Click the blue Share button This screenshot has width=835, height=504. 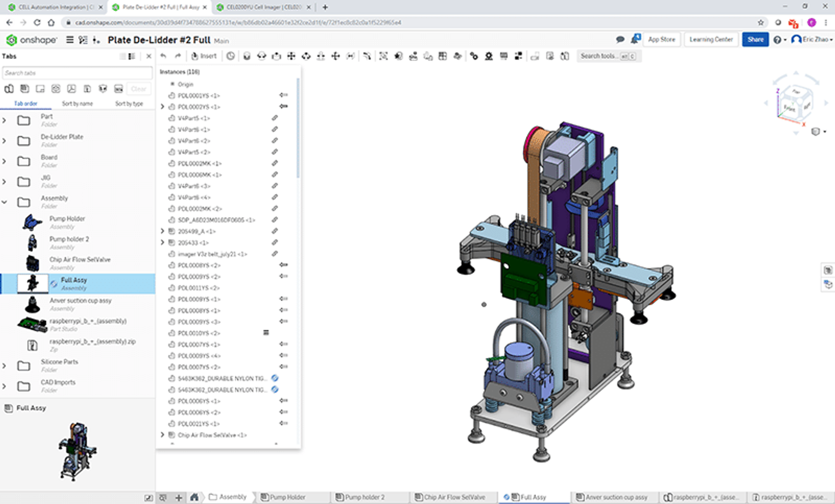tap(755, 39)
